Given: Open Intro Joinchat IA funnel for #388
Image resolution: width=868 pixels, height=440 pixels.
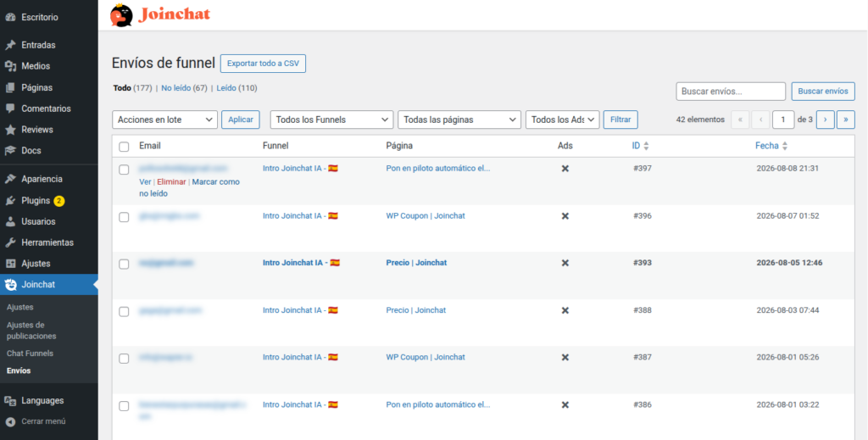Looking at the screenshot, I should coord(300,310).
